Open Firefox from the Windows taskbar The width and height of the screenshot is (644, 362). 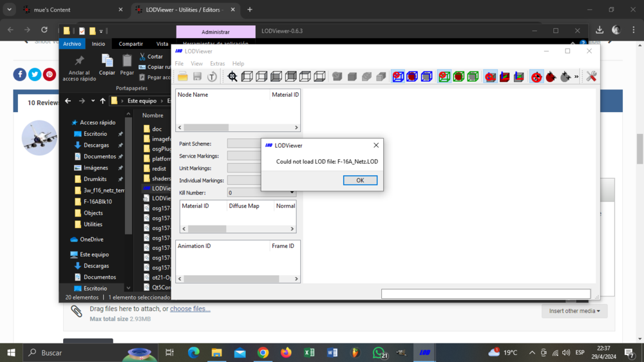(286, 352)
